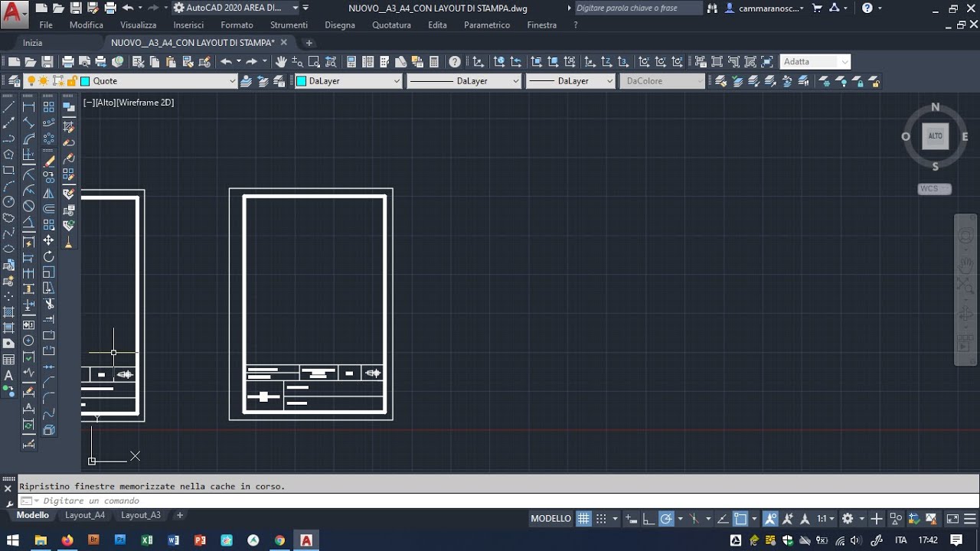Click the MODELLO button in status bar
The width and height of the screenshot is (980, 551).
(x=551, y=519)
